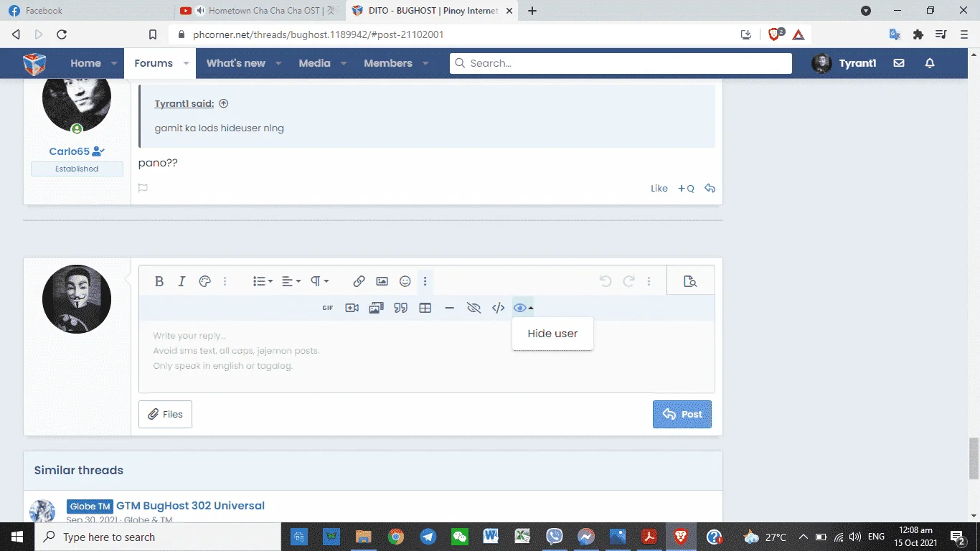Insert a quote block
980x551 pixels.
(401, 308)
